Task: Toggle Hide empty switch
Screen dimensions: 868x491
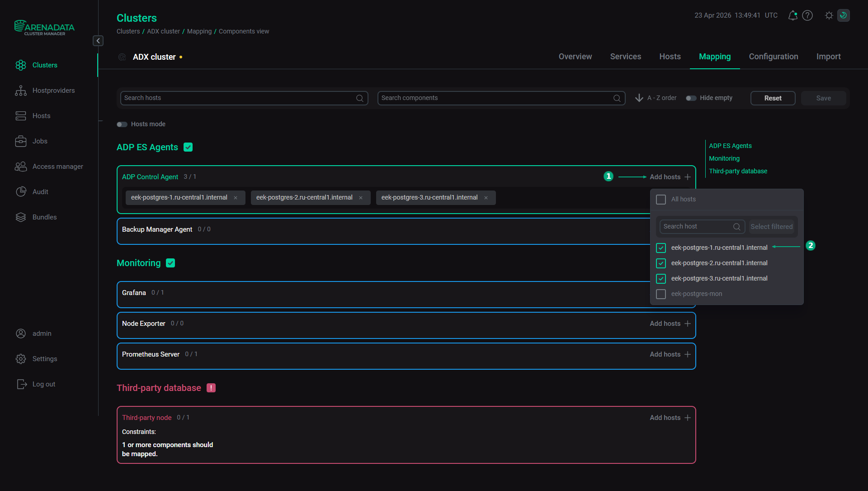Action: [x=691, y=98]
